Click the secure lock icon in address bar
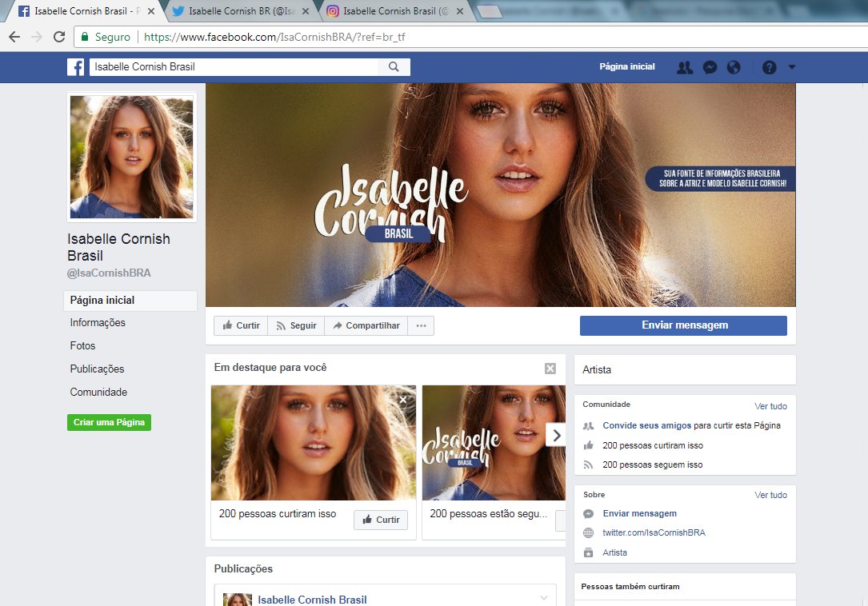The height and width of the screenshot is (606, 868). pos(85,37)
